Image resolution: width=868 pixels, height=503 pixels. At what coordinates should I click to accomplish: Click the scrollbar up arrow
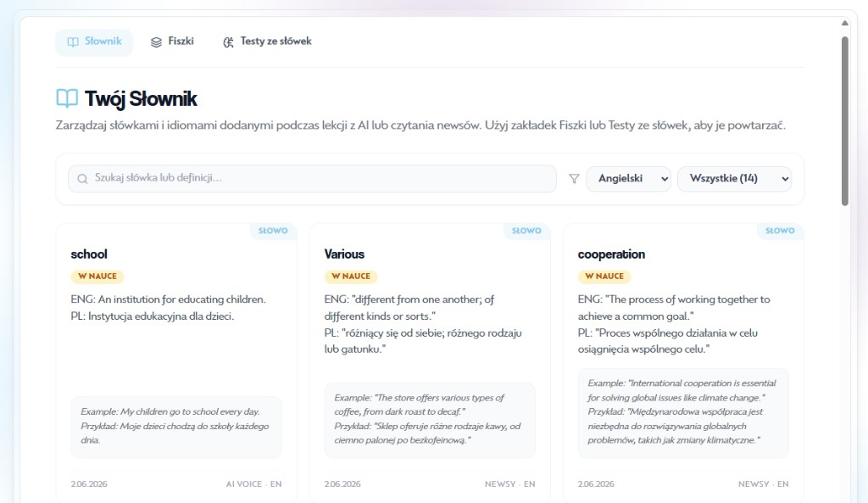click(x=845, y=23)
